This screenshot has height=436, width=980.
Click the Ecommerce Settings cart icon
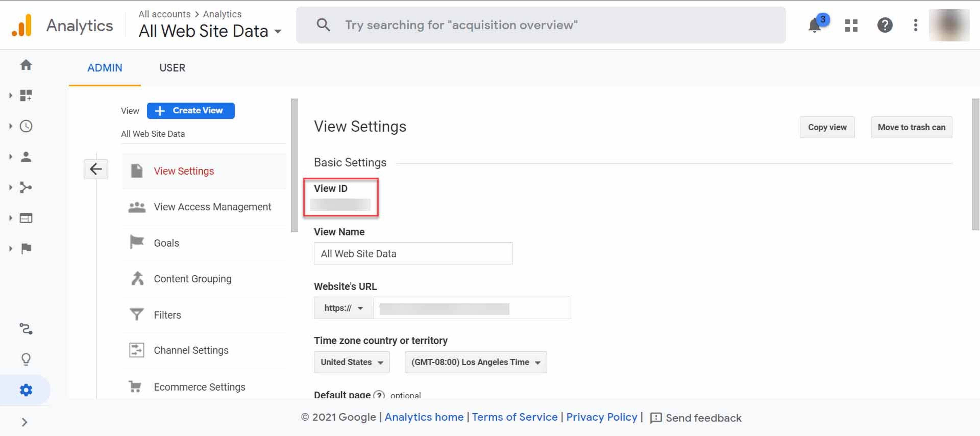coord(136,386)
